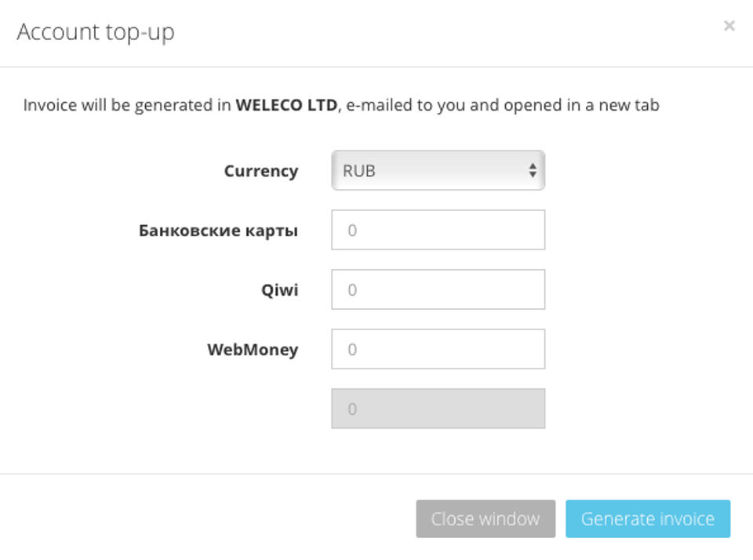Click the RUB value in currency selector
Screen dimensions: 753x560
pyautogui.click(x=359, y=170)
